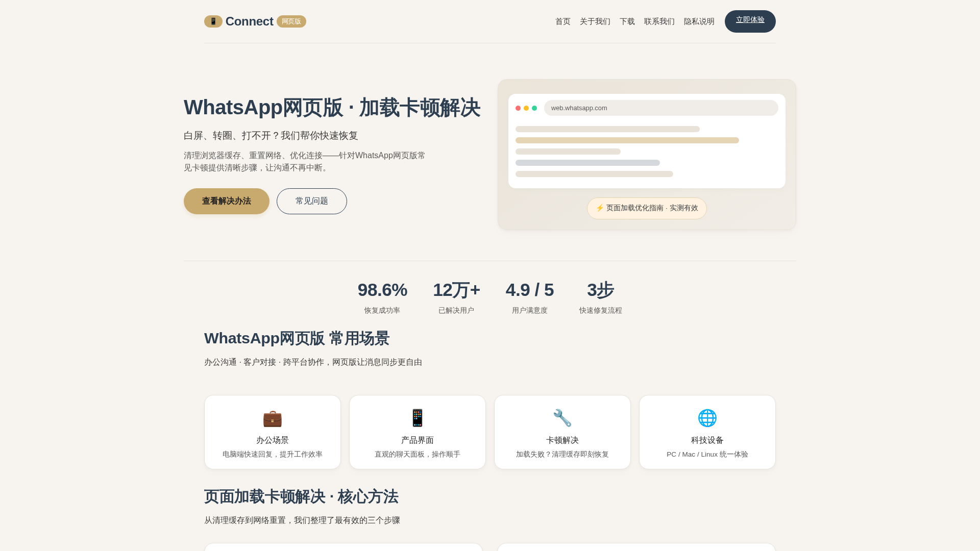Click the wrench icon in 卡顿解决 card
This screenshot has width=980, height=551.
coord(562,418)
